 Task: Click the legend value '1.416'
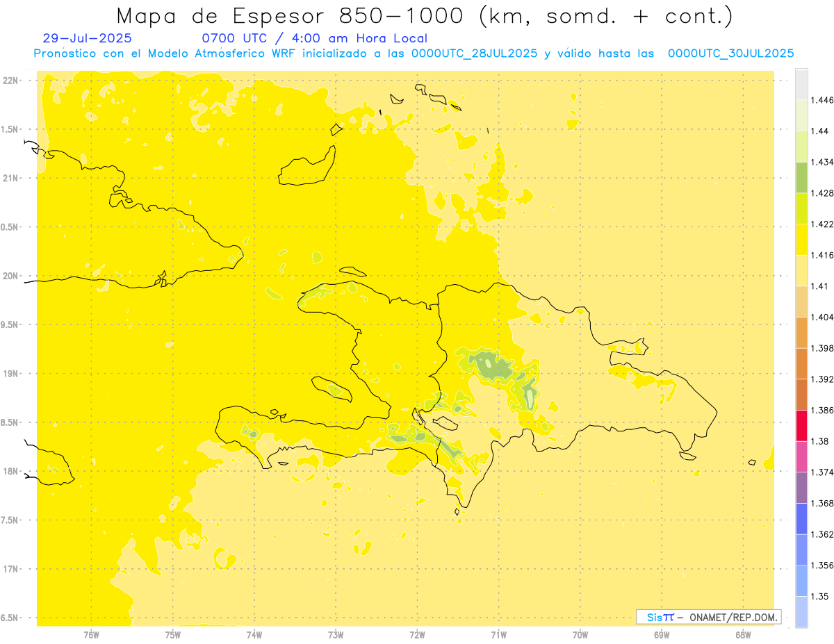click(822, 255)
